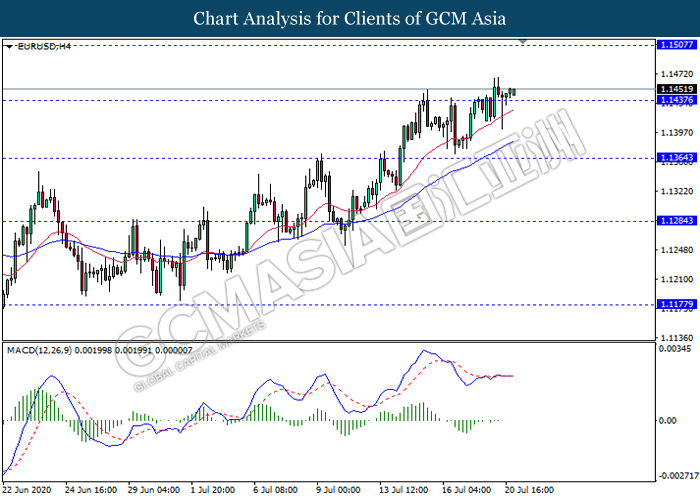Click the 9 Jul 00:00 time label
Viewport: 700px width, 500px height.
(338, 490)
